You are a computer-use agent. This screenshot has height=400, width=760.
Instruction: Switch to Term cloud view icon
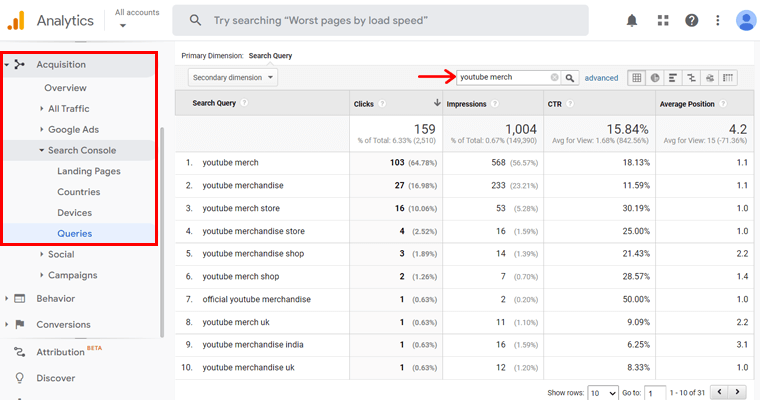[x=710, y=78]
